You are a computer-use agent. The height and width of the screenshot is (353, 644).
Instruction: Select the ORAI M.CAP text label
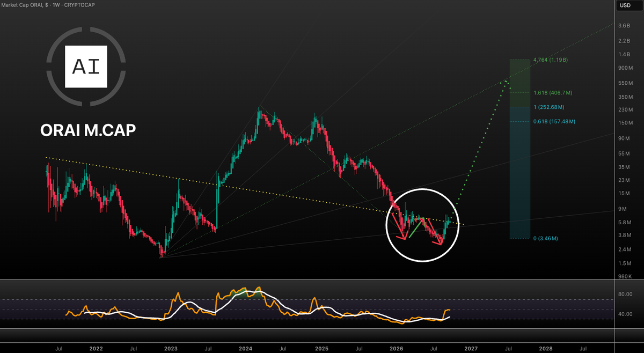(88, 130)
